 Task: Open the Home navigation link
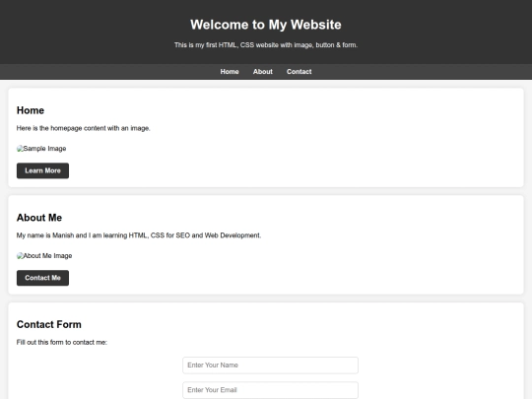pyautogui.click(x=230, y=72)
